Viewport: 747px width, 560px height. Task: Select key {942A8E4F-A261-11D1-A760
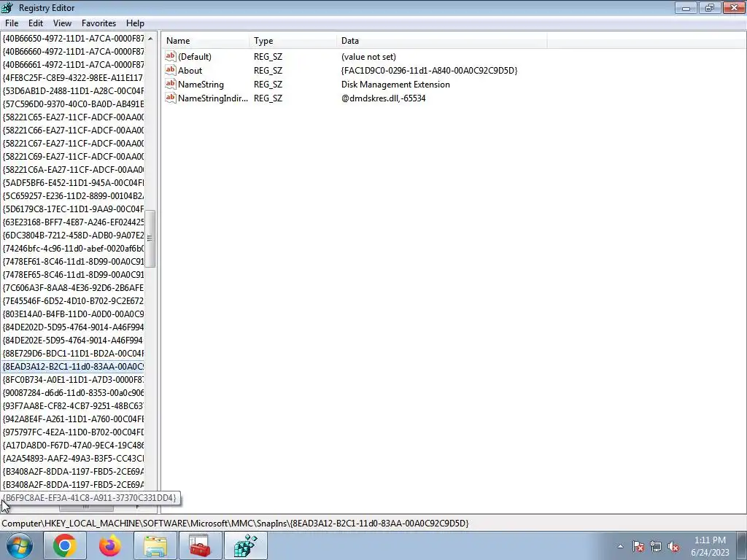coord(73,419)
